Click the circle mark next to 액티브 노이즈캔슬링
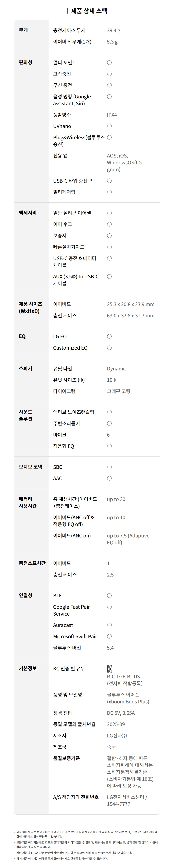The width and height of the screenshot is (174, 868). (109, 412)
